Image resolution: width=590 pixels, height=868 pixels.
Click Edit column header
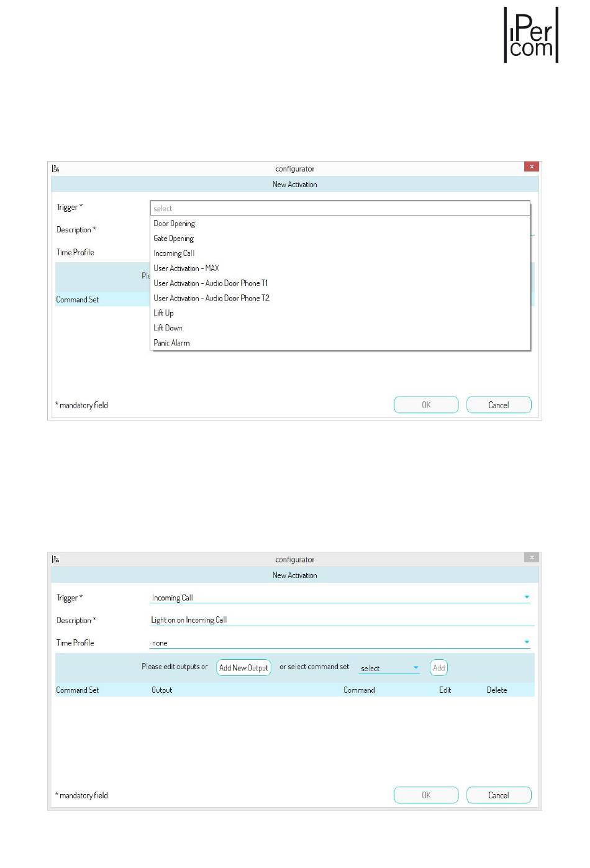click(x=445, y=690)
